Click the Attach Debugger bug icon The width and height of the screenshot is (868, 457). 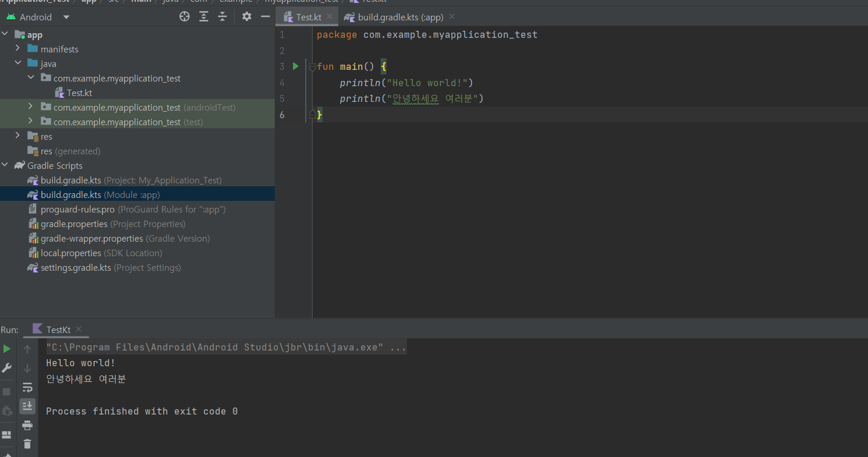7,410
